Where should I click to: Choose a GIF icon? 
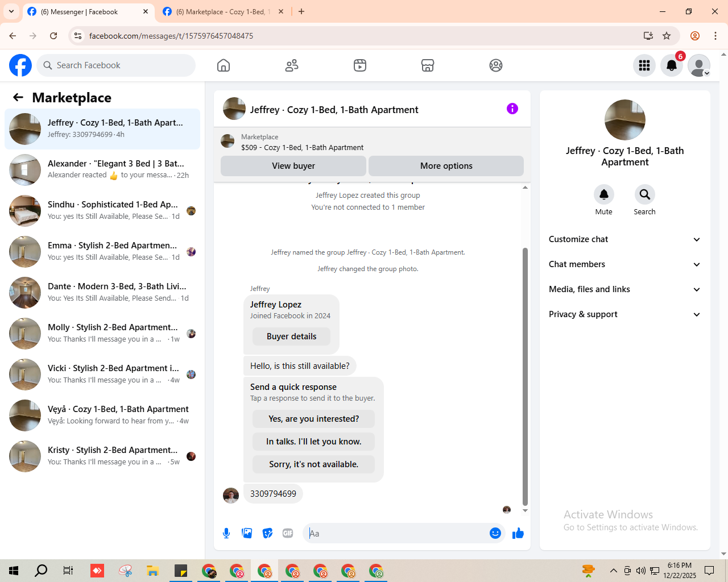[288, 533]
